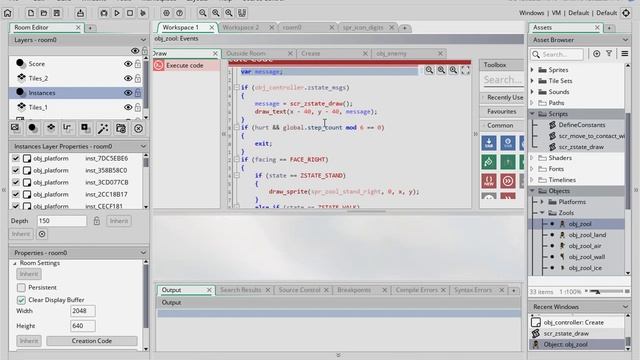
Task: Click the Create Executable toolbar icon
Action: click(x=80, y=13)
